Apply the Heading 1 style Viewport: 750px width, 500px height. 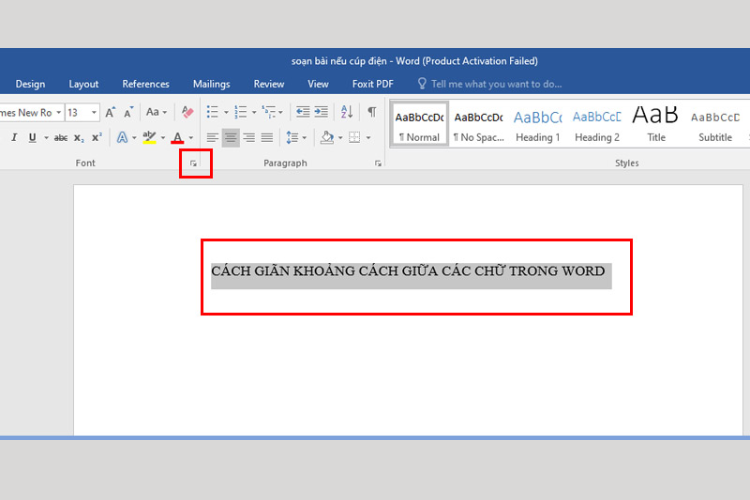[538, 124]
